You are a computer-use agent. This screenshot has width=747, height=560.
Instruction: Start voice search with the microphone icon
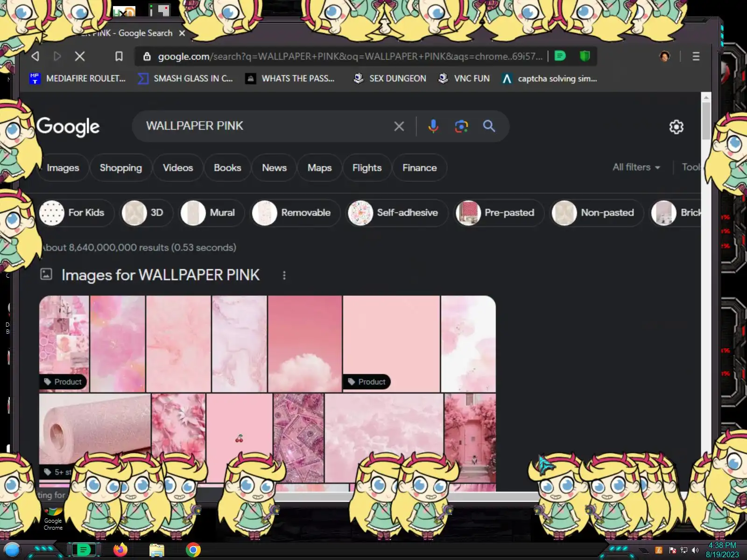click(433, 126)
